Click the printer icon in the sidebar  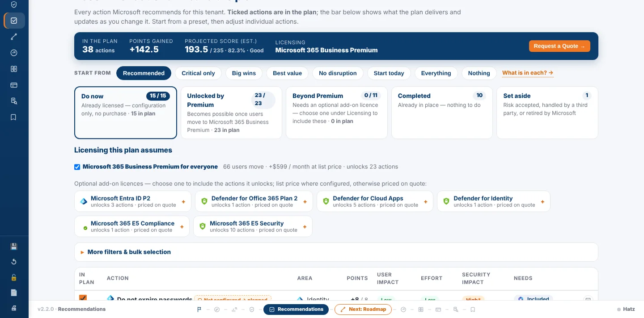tap(14, 308)
